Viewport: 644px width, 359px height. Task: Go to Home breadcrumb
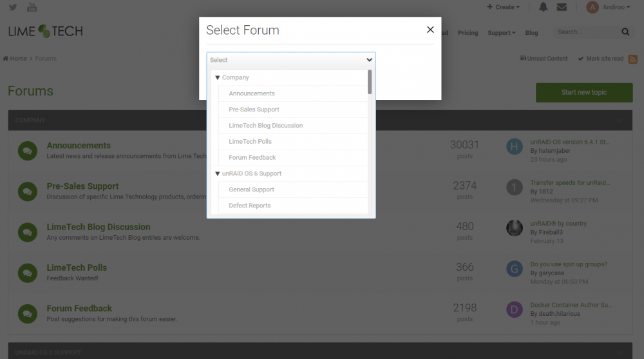pyautogui.click(x=15, y=59)
